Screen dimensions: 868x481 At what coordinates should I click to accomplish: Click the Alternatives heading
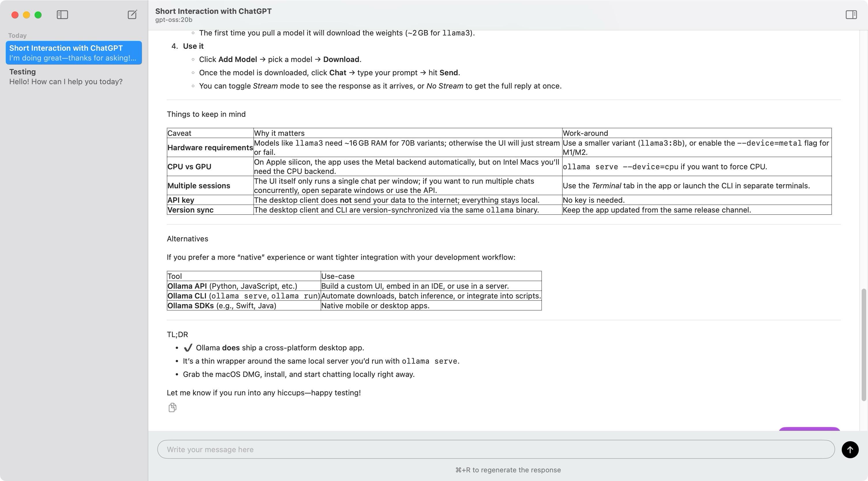[187, 239]
